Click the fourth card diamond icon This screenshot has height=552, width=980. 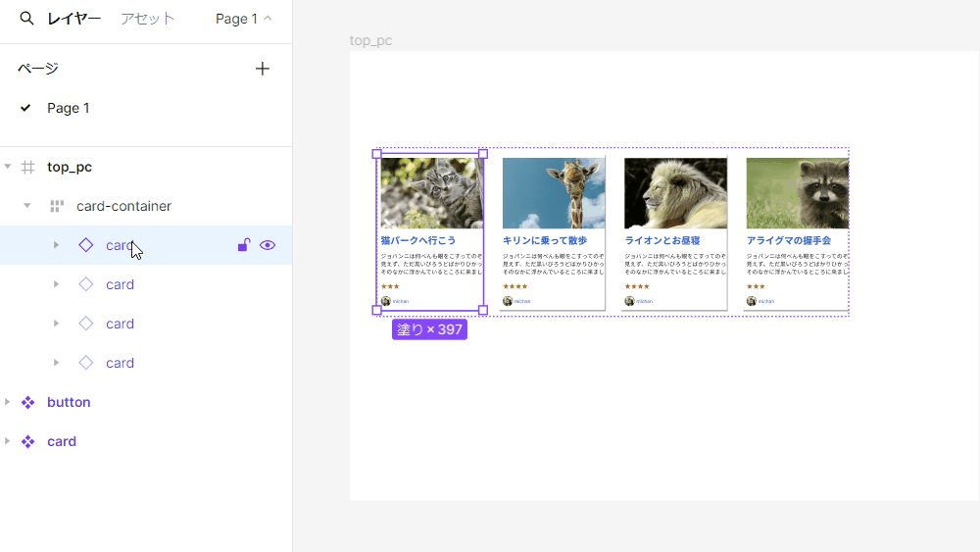pos(86,363)
